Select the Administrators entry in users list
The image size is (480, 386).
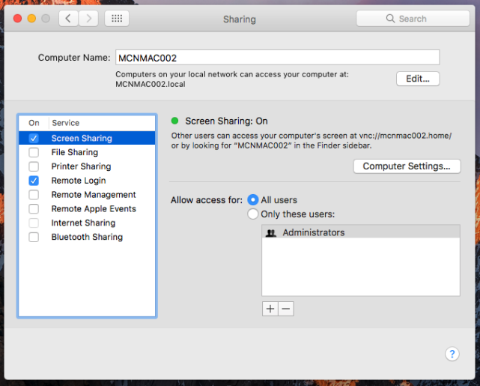tap(361, 232)
